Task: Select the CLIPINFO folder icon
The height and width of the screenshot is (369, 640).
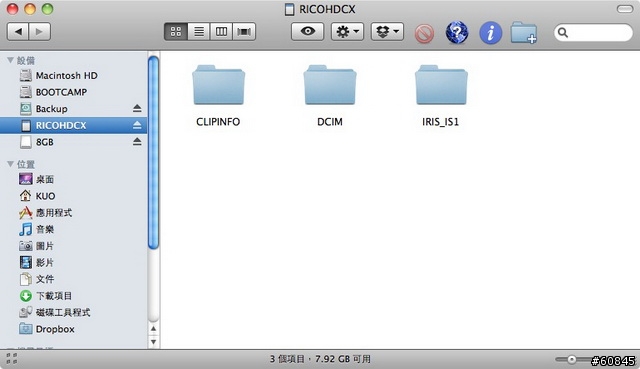Action: pyautogui.click(x=219, y=85)
